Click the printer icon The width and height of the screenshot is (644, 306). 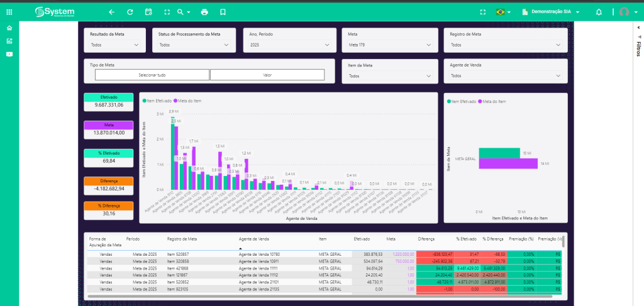(204, 12)
